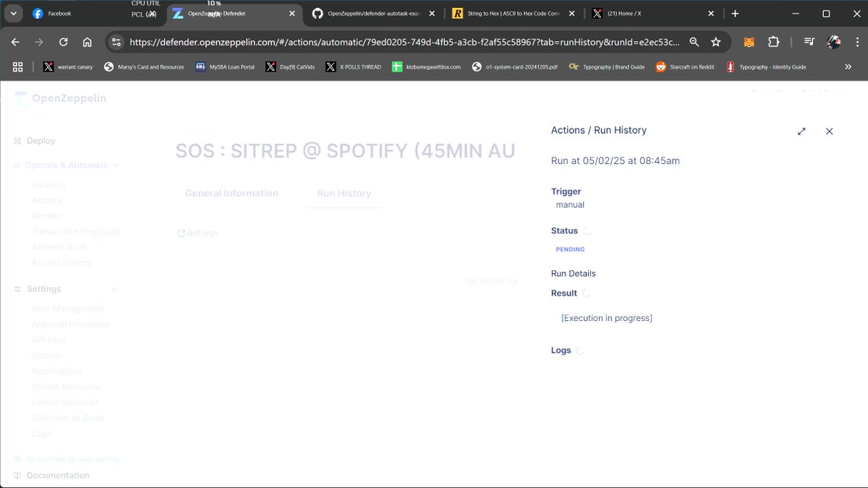Focus the address bar URL field
This screenshot has height=488, width=868.
405,42
